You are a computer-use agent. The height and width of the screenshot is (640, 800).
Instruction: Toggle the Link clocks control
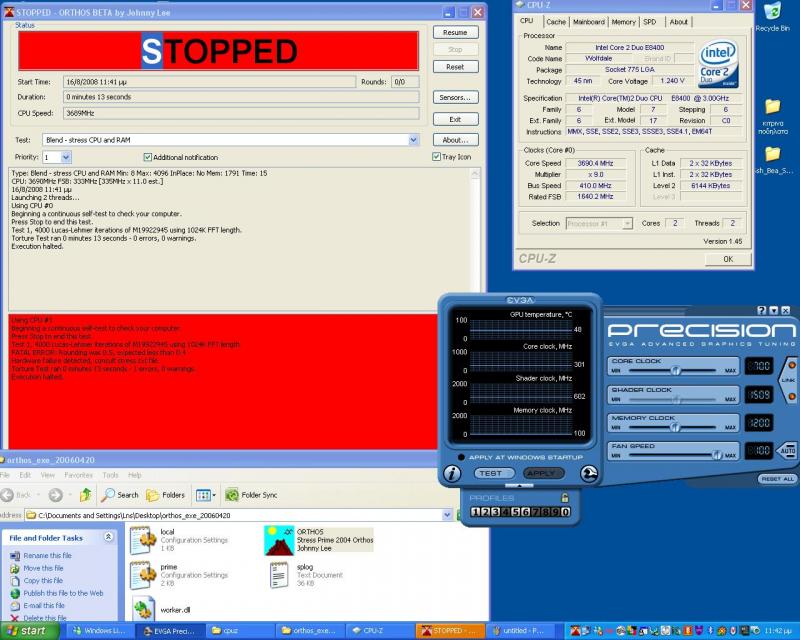[788, 380]
